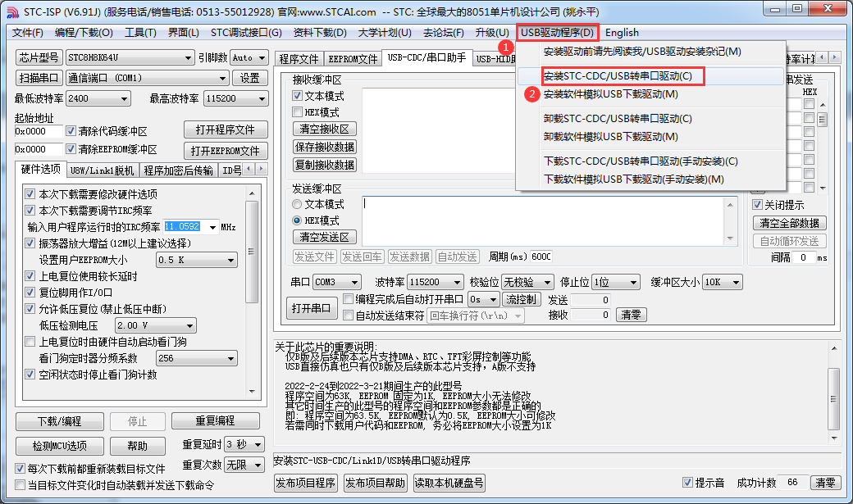Click right scroll arrow of top-right tab strip
Image resolution: width=853 pixels, height=504 pixels.
pos(834,57)
